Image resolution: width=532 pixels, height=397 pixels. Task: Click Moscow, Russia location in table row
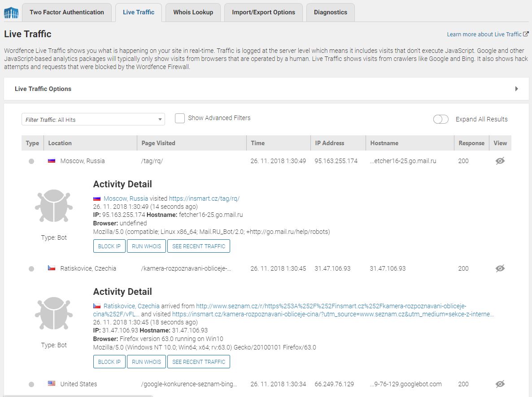pos(83,161)
